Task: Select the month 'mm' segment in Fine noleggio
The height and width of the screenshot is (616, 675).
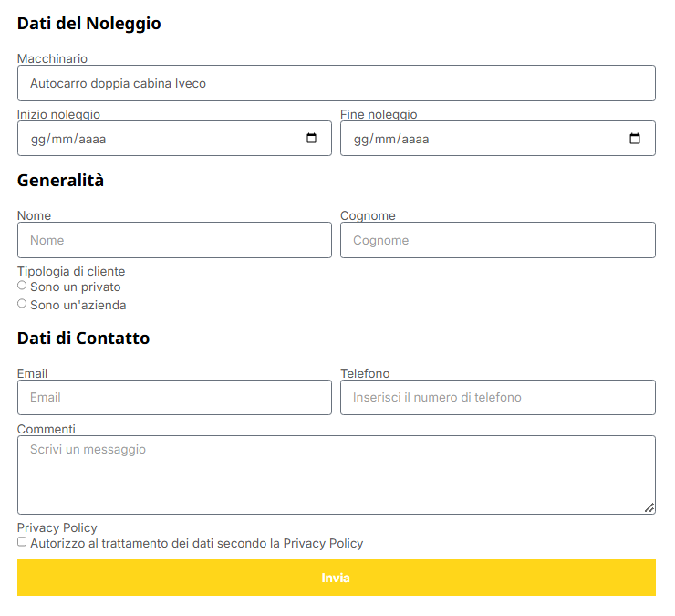Action: pos(384,140)
